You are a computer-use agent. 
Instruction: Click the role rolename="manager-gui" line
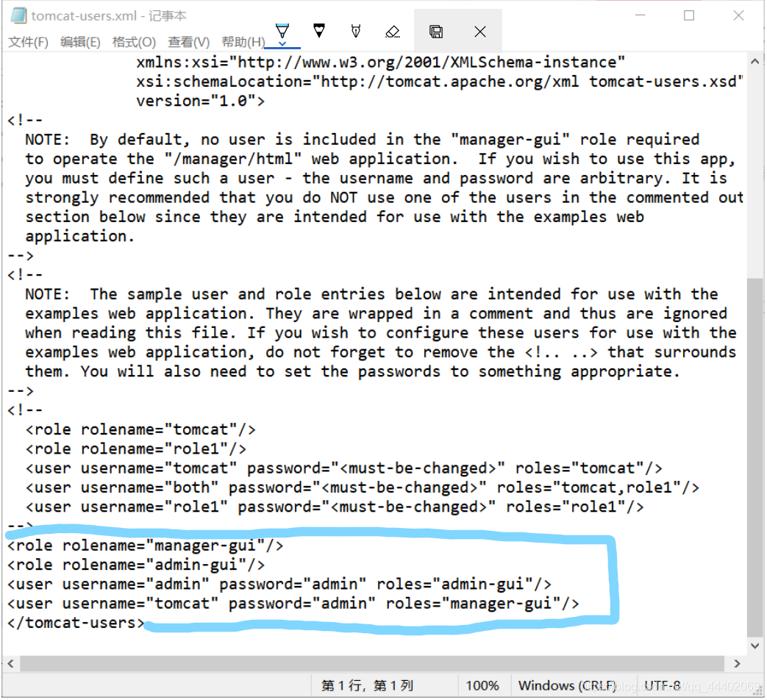tap(146, 546)
